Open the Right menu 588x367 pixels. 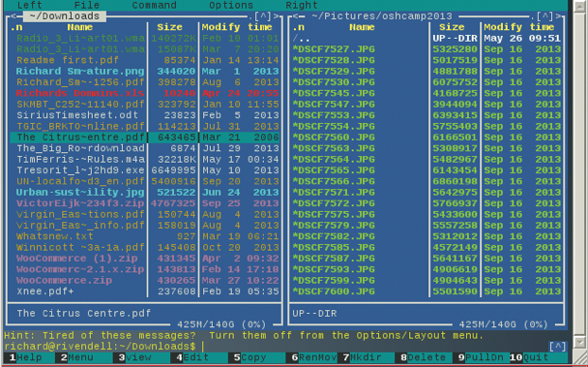302,5
